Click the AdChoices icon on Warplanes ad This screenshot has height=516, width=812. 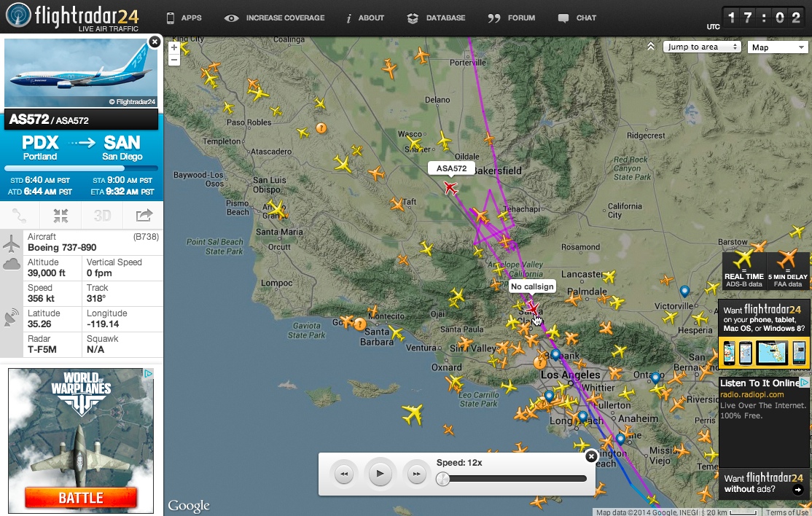pos(148,373)
